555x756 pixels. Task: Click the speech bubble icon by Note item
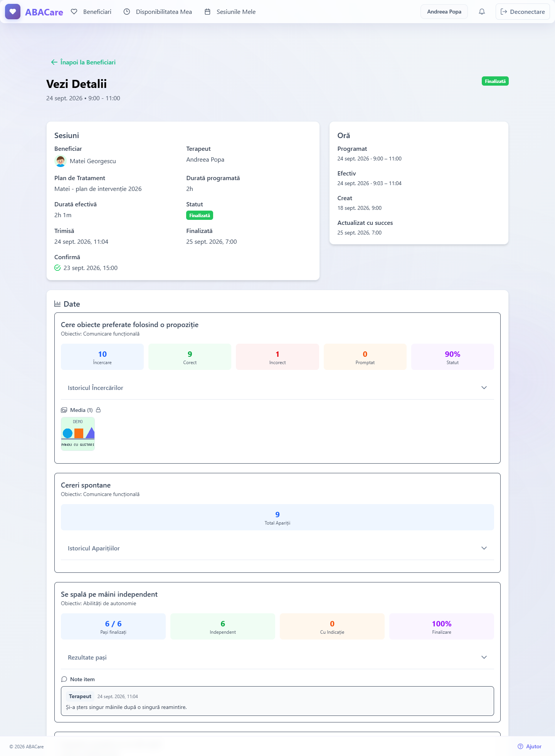tap(64, 679)
